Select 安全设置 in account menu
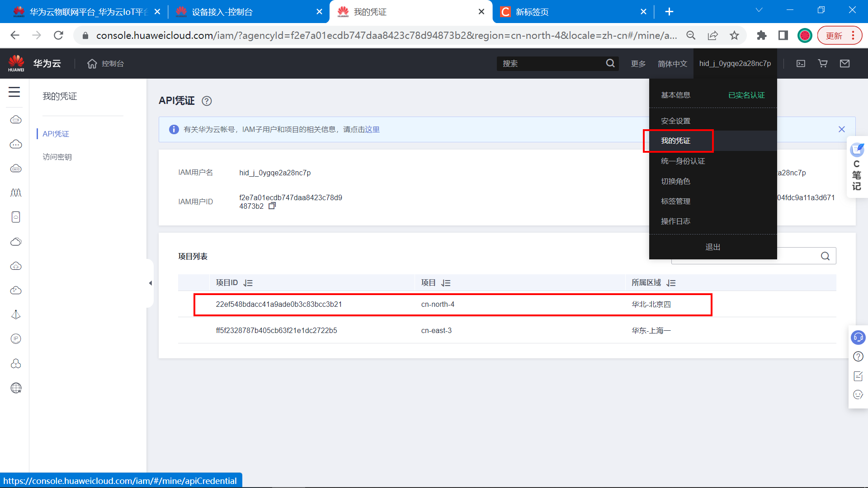Viewport: 868px width, 488px height. [675, 121]
